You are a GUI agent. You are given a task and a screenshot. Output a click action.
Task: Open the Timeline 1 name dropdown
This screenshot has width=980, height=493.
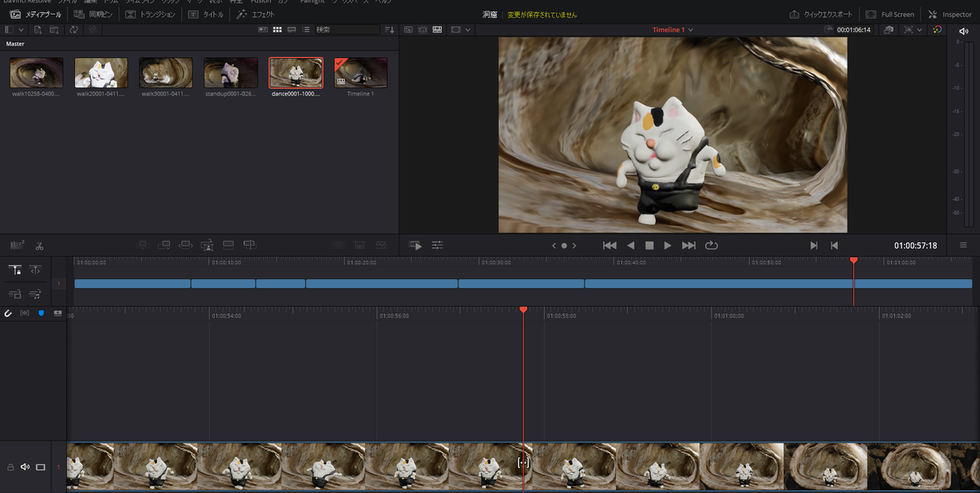tap(673, 29)
